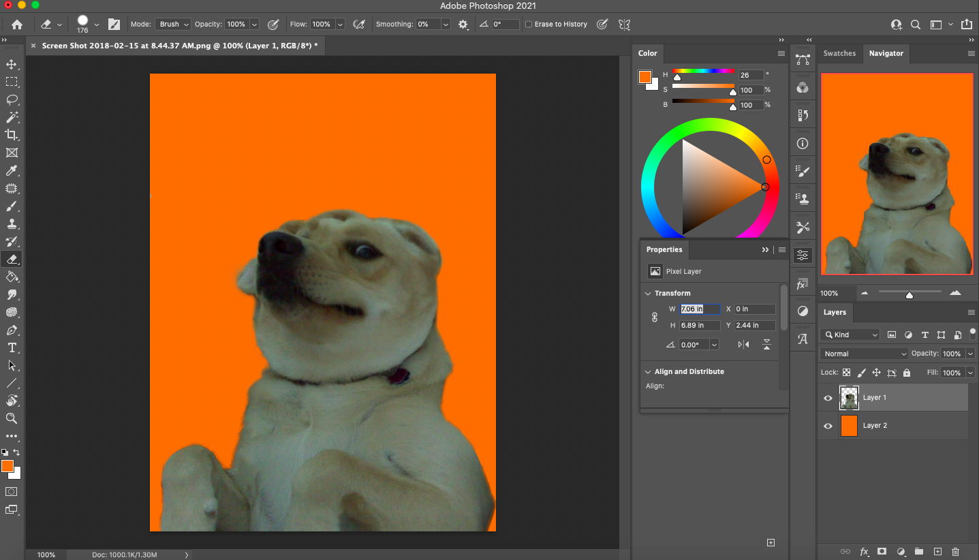Open the layer filter Kind dropdown

pos(850,335)
